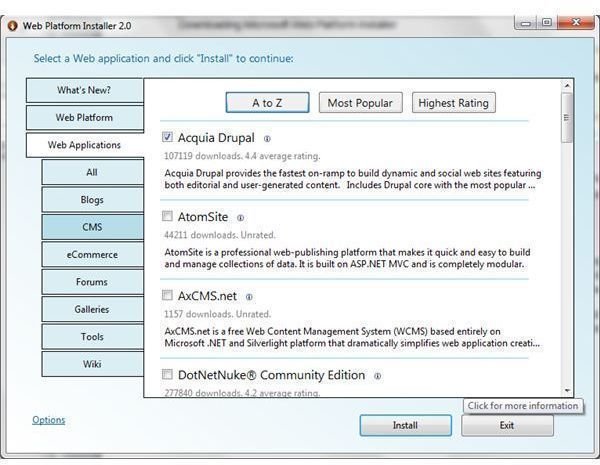Sort applications A to Z
The width and height of the screenshot is (600, 465).
[267, 103]
